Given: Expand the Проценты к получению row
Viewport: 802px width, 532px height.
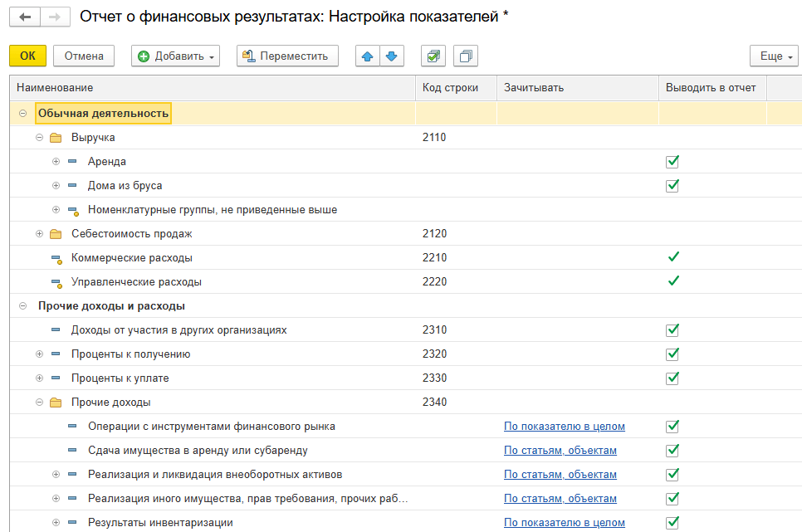Looking at the screenshot, I should (39, 354).
